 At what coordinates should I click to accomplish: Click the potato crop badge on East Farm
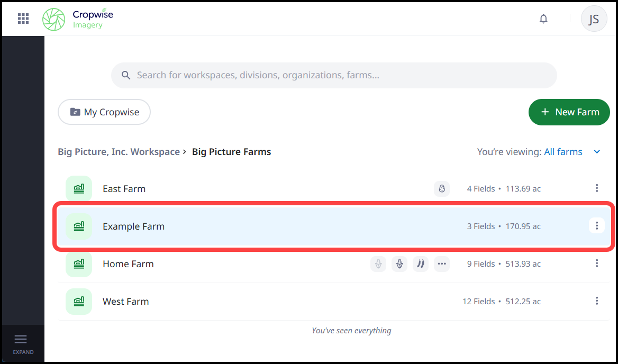442,188
